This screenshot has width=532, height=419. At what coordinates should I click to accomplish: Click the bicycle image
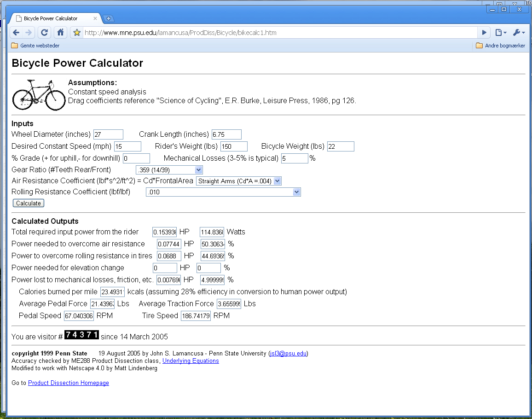click(39, 95)
